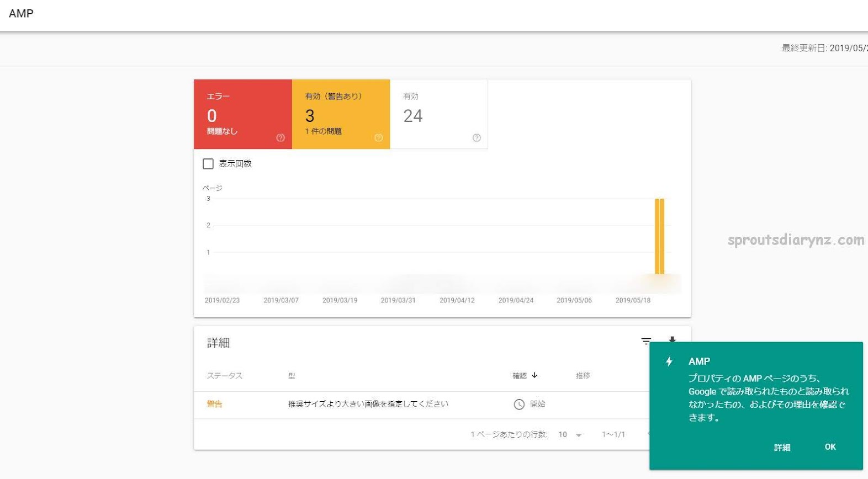Click the 問題なし text on red card
Image resolution: width=868 pixels, height=479 pixels.
pos(222,131)
